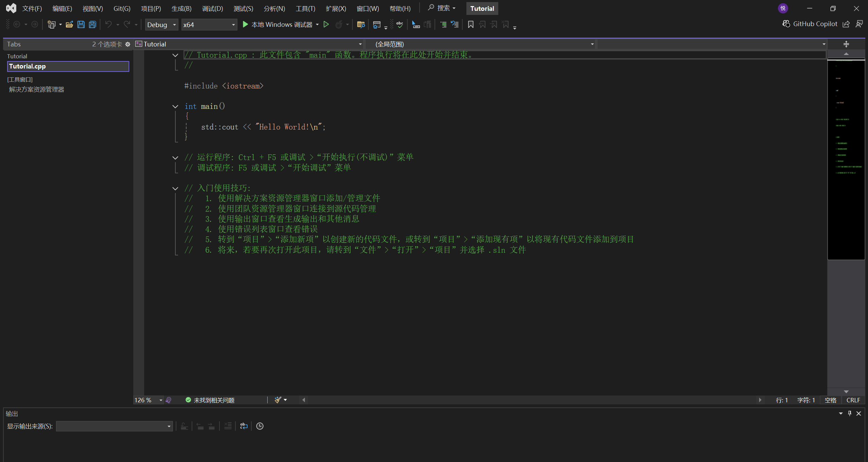Image resolution: width=868 pixels, height=462 pixels.
Task: Start debugging with 本地 Windows 调试器 button
Action: pyautogui.click(x=278, y=24)
